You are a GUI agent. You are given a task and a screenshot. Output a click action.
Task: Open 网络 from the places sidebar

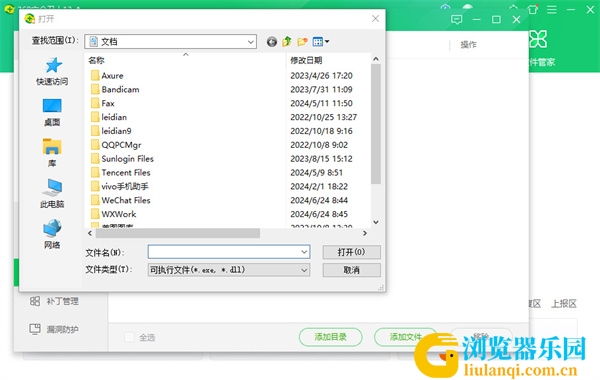tap(52, 234)
